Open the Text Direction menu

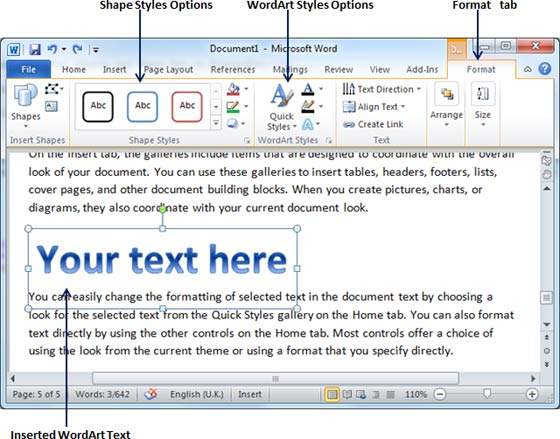pos(381,89)
